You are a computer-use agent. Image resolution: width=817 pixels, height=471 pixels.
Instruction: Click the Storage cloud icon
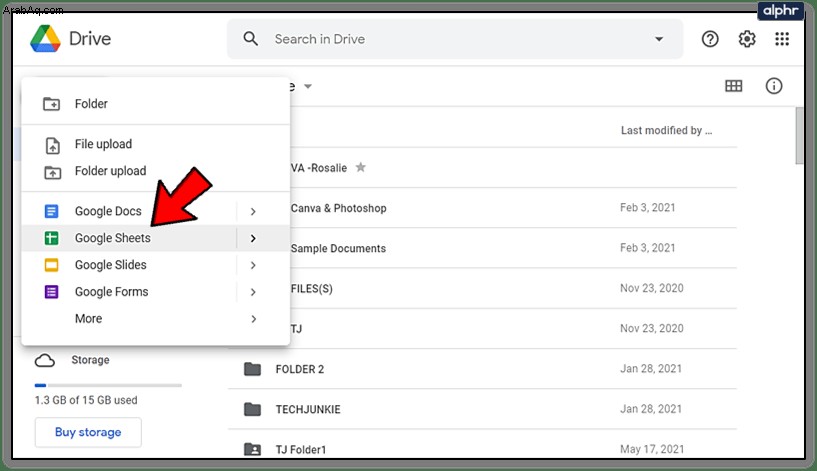coord(45,361)
